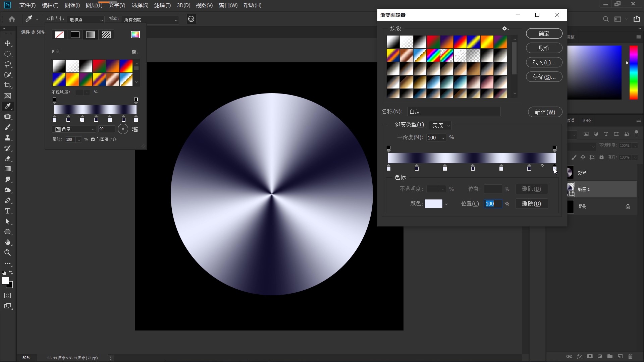Screen dimensions: 644x362
Task: Click the rainbow hue slider strip
Action: 633,72
